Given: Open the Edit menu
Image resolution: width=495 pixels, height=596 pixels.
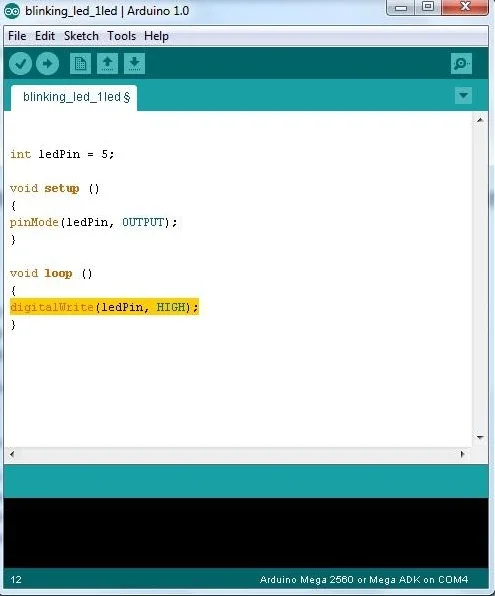Looking at the screenshot, I should [x=45, y=36].
